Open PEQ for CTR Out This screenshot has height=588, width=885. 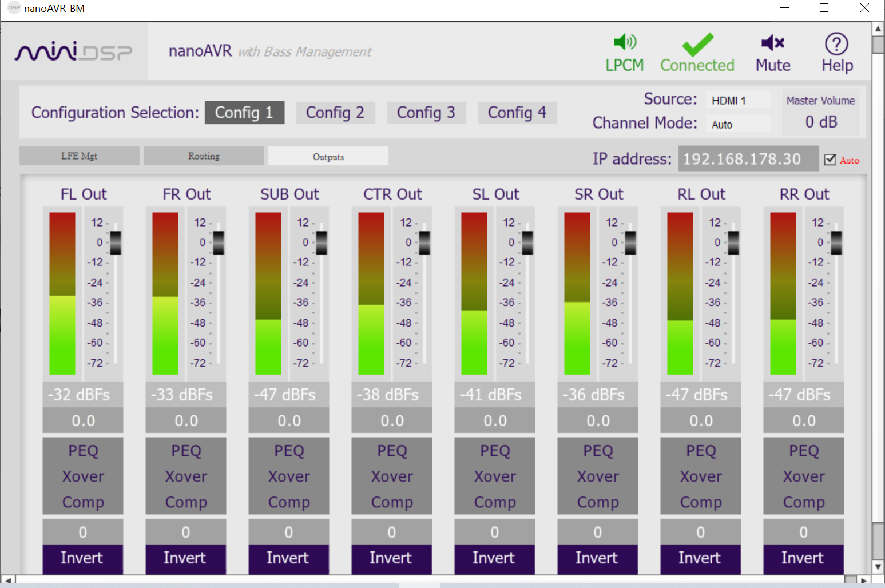(x=392, y=451)
